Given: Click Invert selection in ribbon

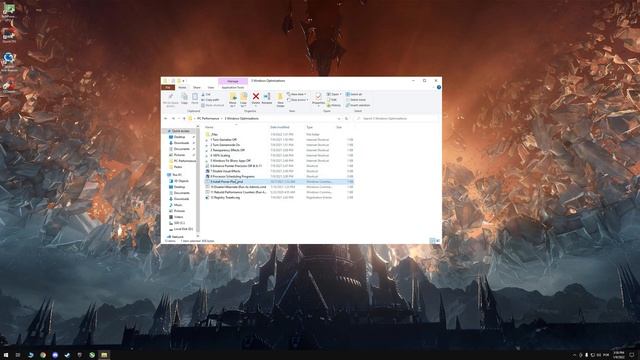Looking at the screenshot, I should [x=358, y=105].
